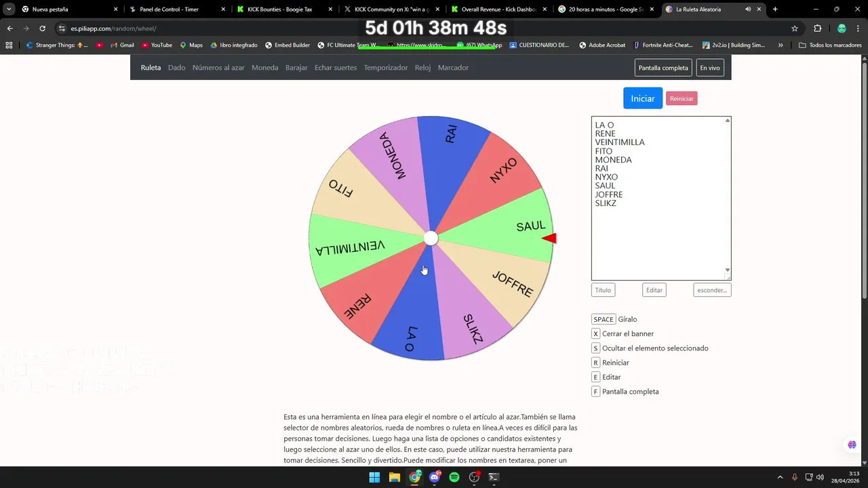Open the Temporizador menu item

click(x=386, y=68)
